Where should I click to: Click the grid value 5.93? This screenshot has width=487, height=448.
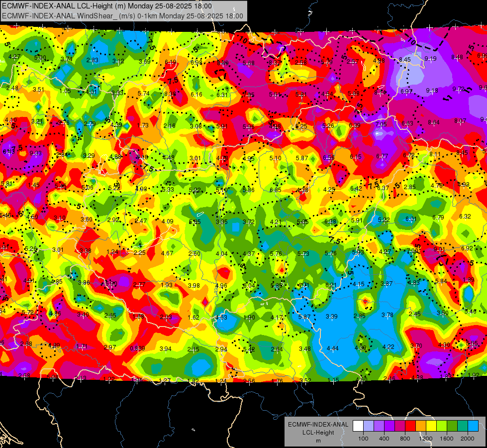point(358,252)
